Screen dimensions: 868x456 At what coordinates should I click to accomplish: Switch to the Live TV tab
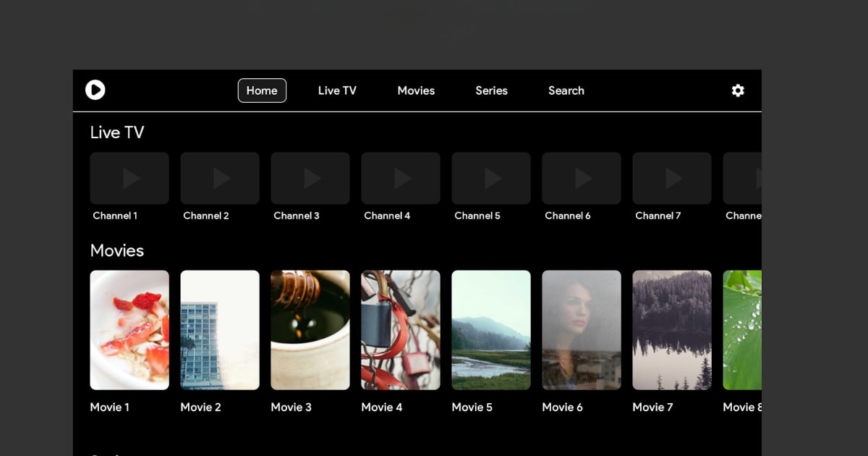point(337,90)
